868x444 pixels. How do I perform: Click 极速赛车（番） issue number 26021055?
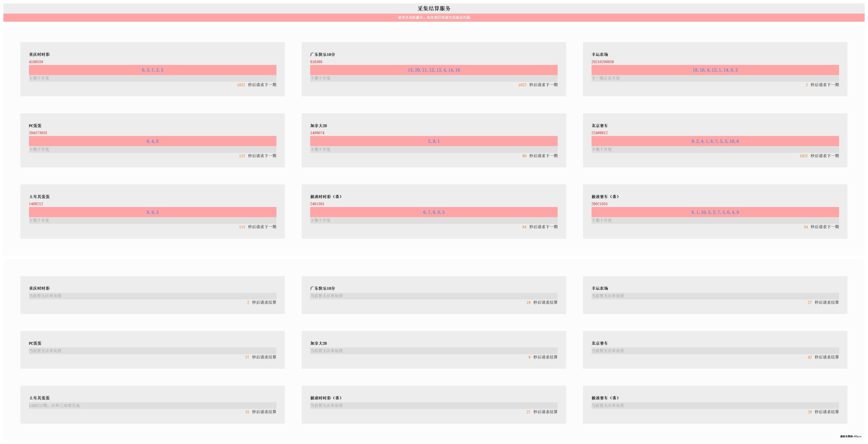click(x=599, y=204)
